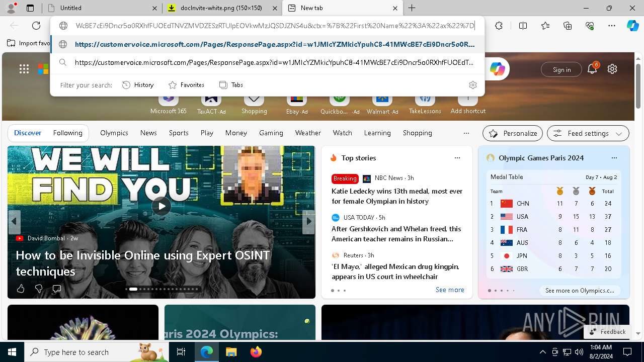Click Add shortcut tile

pyautogui.click(x=468, y=103)
